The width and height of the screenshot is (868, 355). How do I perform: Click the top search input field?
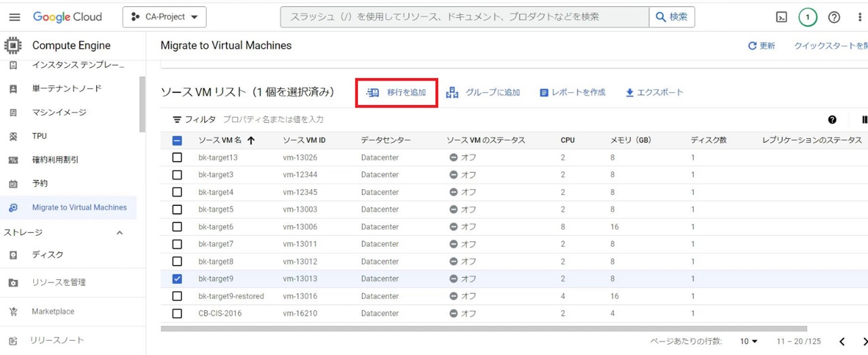(x=465, y=17)
